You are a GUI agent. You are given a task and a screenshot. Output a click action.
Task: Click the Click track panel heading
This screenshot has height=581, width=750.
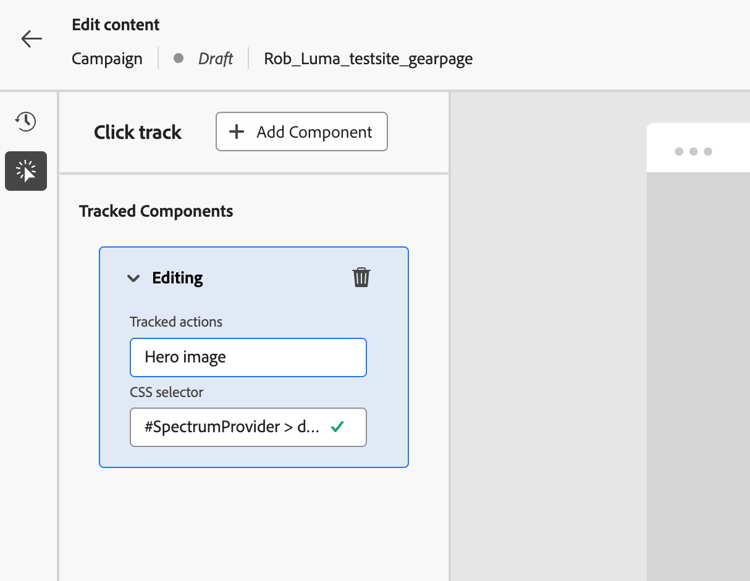coord(138,132)
